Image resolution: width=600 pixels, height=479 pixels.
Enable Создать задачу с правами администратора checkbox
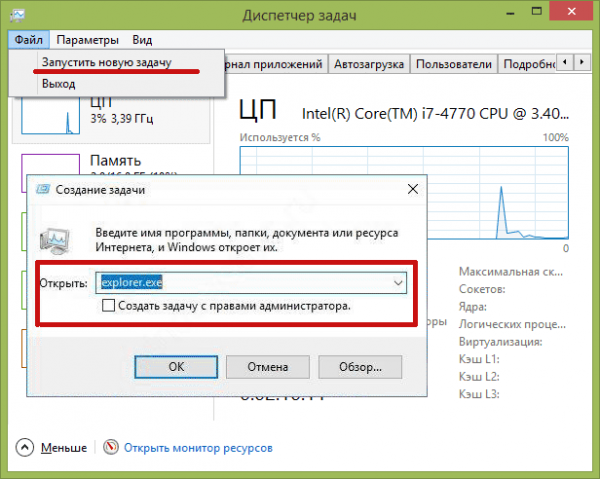(x=108, y=306)
